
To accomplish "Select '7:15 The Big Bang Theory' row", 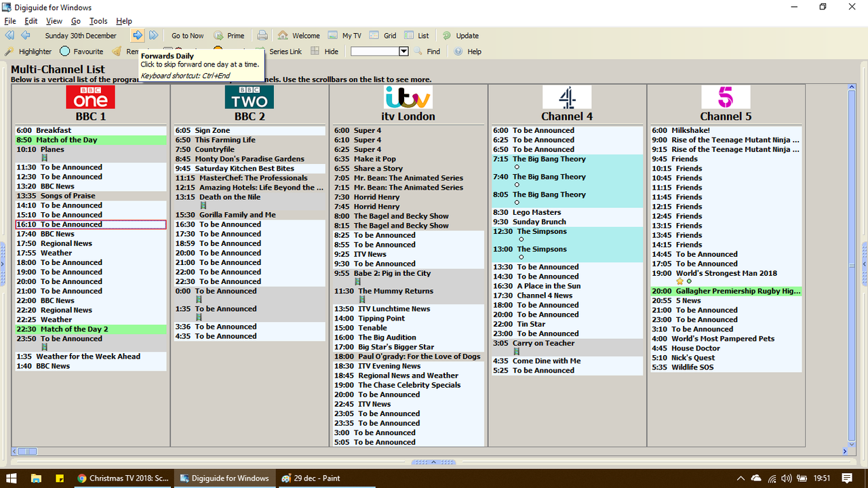I will tap(568, 163).
